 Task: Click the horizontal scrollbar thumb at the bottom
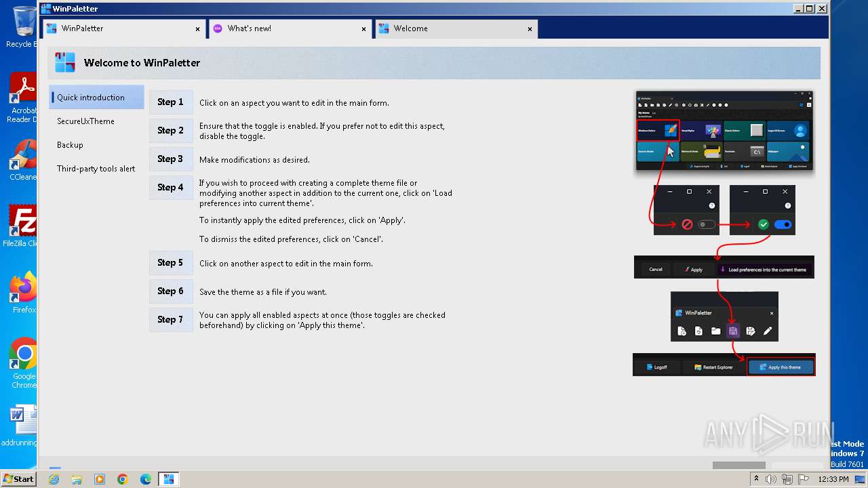pos(738,465)
